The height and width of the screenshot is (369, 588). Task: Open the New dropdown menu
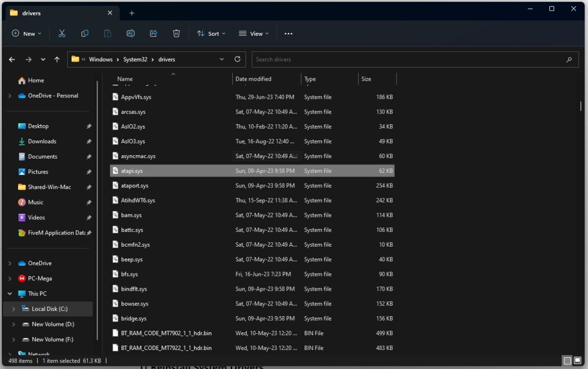[26, 33]
